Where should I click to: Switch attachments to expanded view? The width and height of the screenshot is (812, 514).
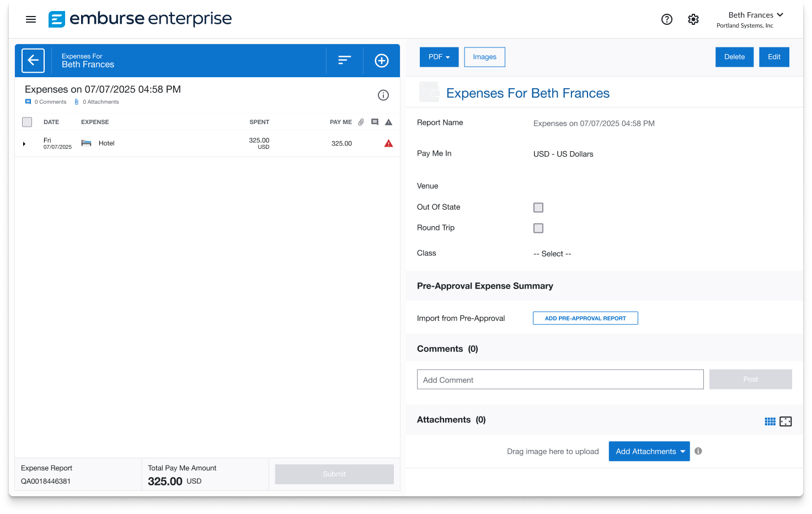tap(786, 421)
